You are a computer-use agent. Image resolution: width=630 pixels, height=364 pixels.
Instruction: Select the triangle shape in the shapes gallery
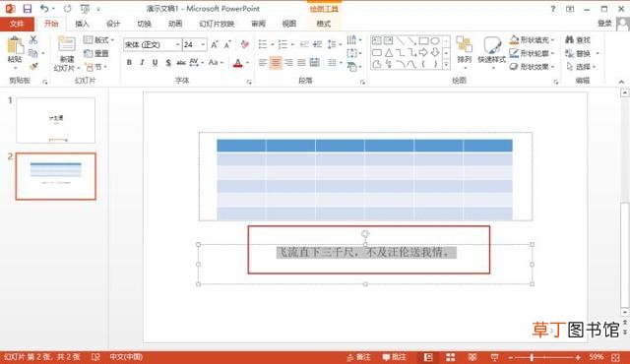389,52
